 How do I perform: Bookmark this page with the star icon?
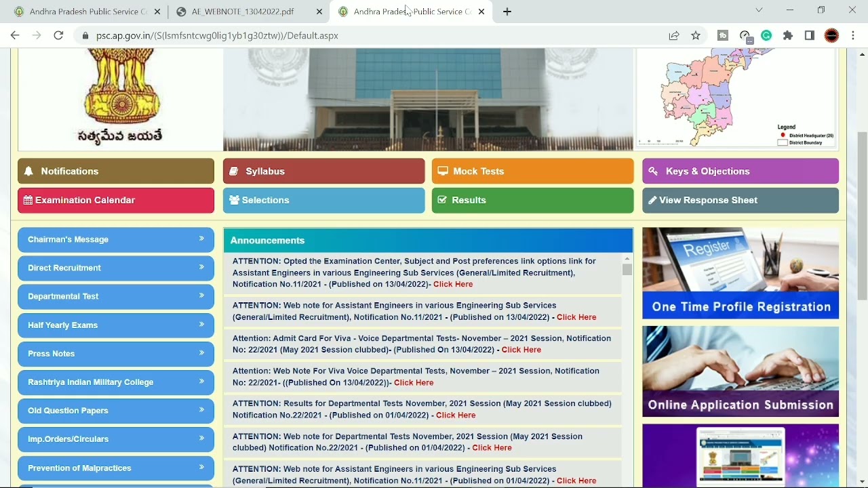[696, 35]
